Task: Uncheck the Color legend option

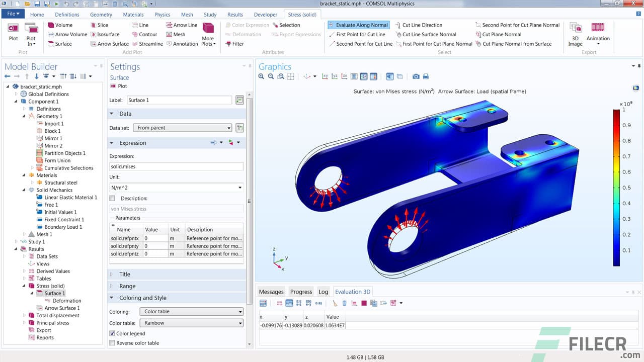Action: pos(112,333)
